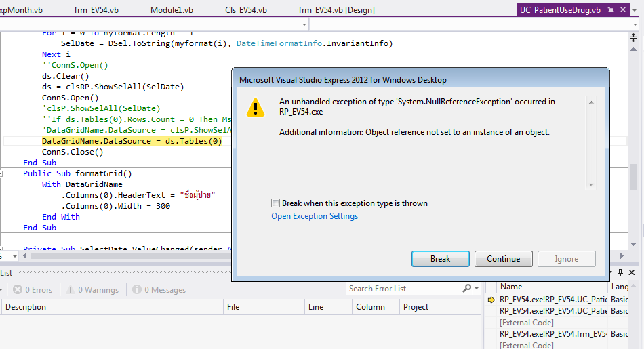Click editor vertical scrollbar up arrow
644x349 pixels.
633,49
